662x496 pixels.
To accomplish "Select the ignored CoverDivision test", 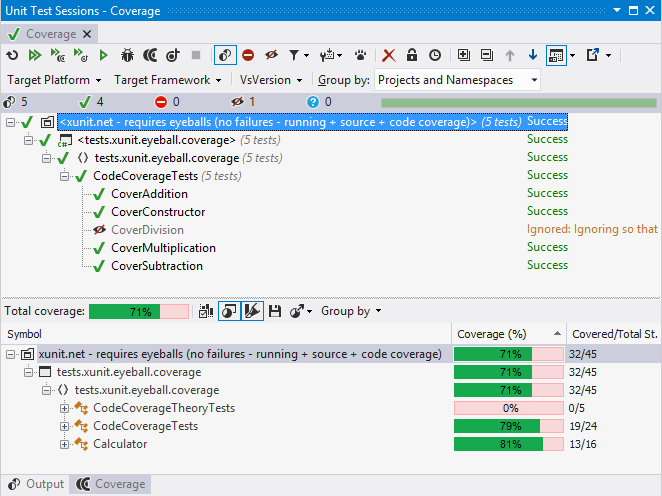I will [147, 230].
